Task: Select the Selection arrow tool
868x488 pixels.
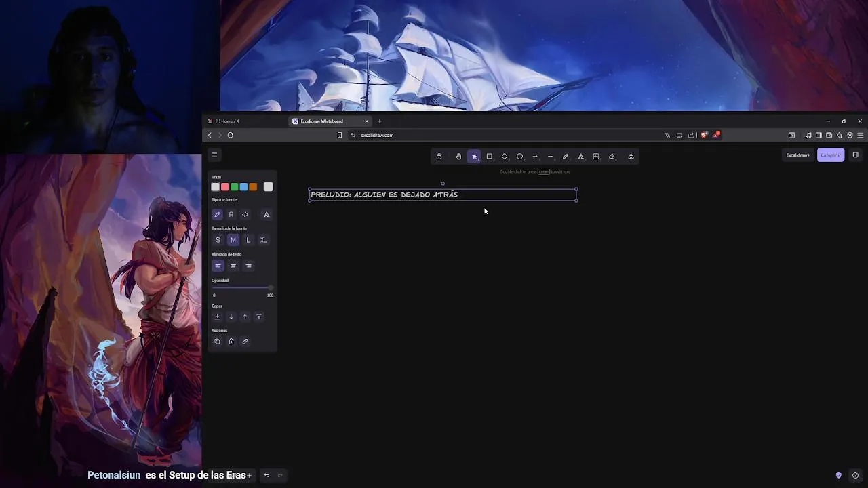Action: (474, 157)
